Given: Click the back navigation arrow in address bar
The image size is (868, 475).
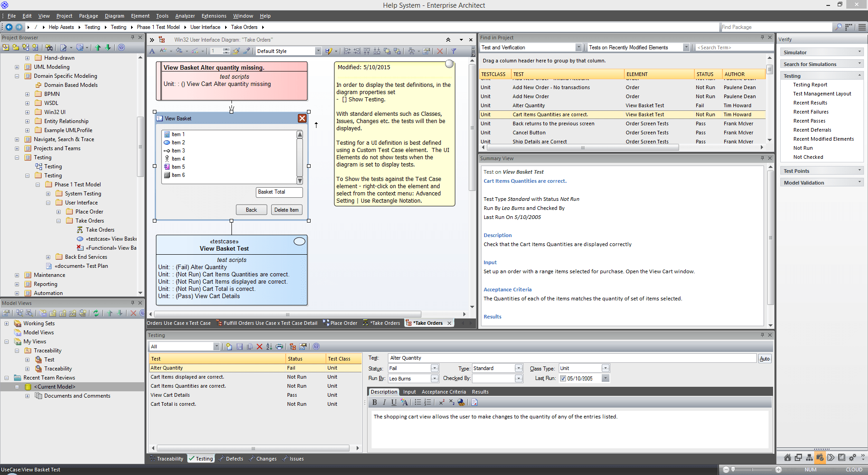Looking at the screenshot, I should (9, 27).
